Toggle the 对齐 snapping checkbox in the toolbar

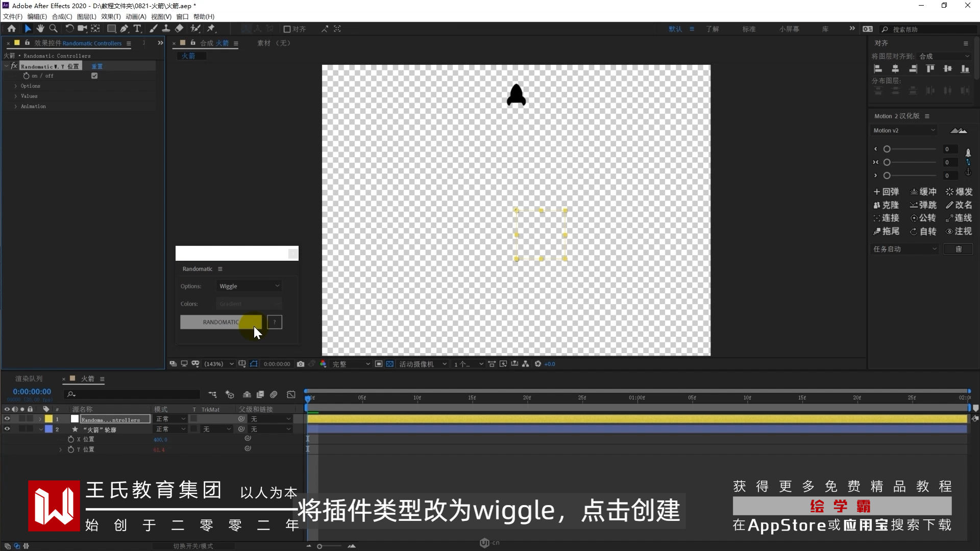pos(287,29)
